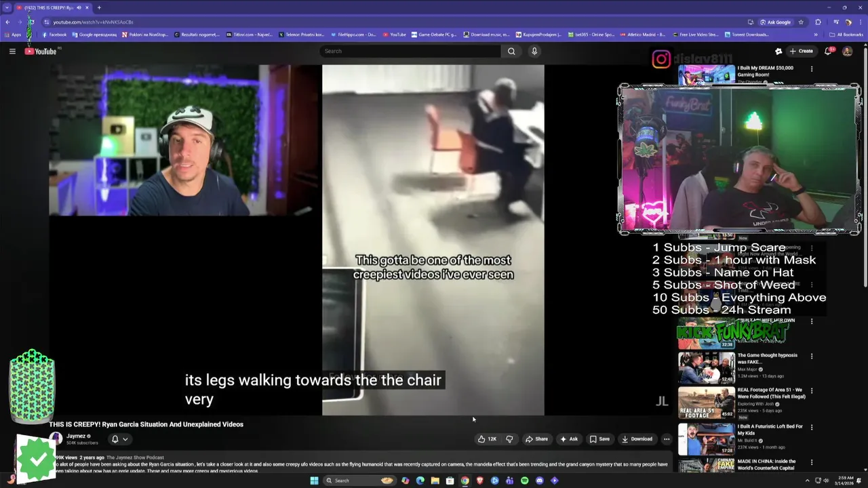Open 'I Built A Futuristic Loft Bed' video
This screenshot has width=868, height=488.
pos(770,429)
